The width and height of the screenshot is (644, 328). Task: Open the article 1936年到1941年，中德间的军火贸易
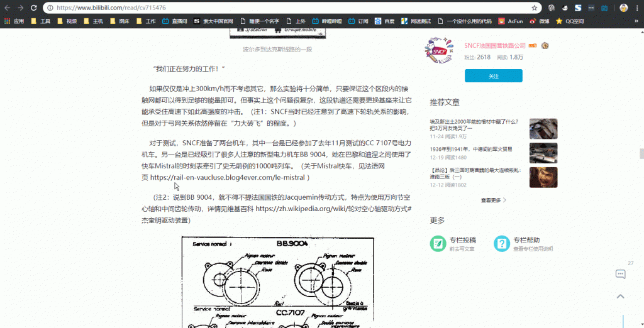471,149
